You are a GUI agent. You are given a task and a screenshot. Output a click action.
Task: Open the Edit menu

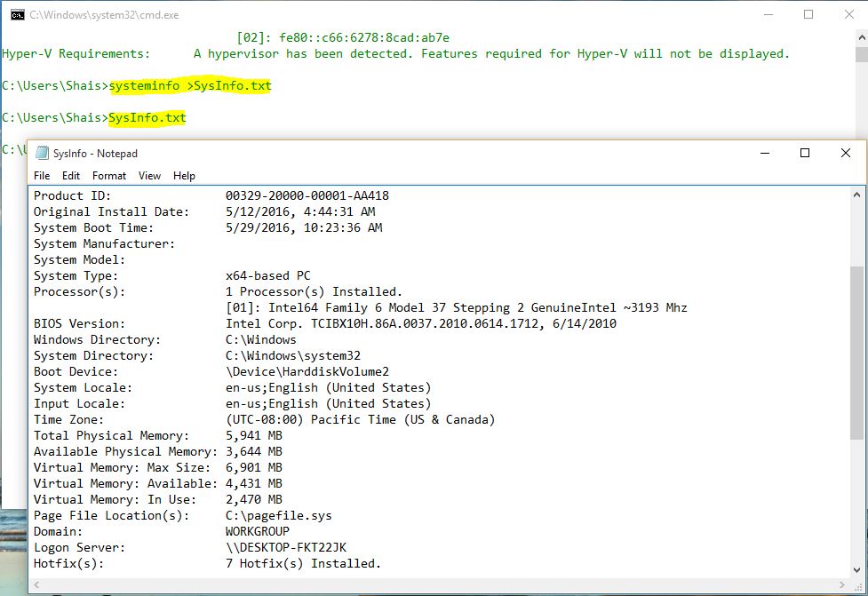tap(70, 175)
